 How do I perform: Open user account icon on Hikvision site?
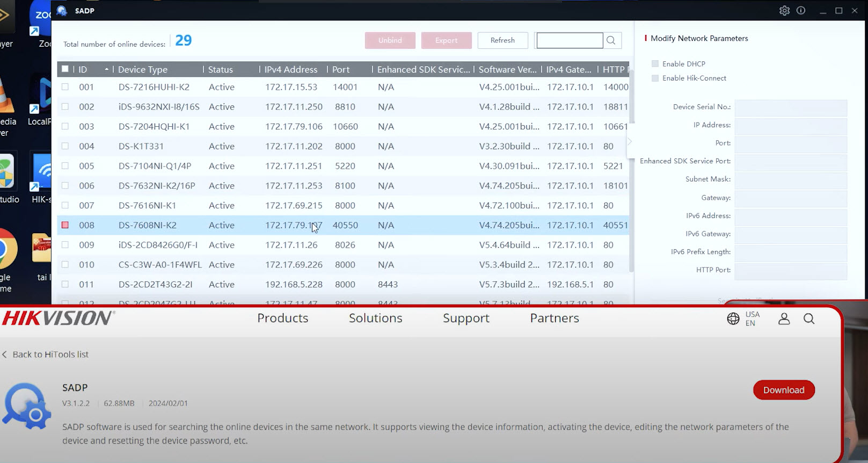pos(784,319)
